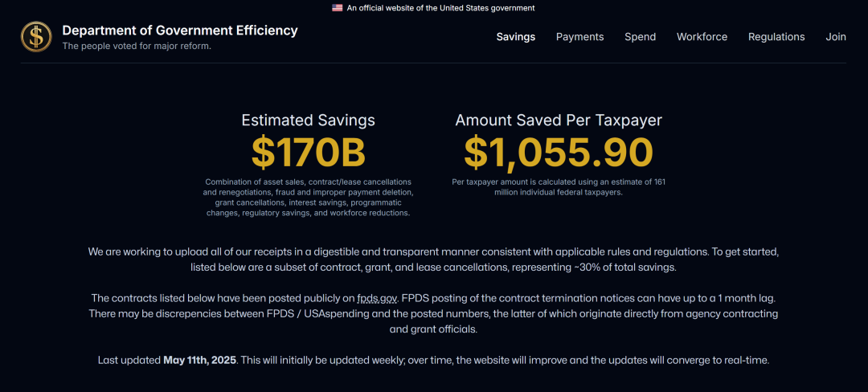Screen dimensions: 868x392
Task: Click the $170B savings figure
Action: [309, 153]
